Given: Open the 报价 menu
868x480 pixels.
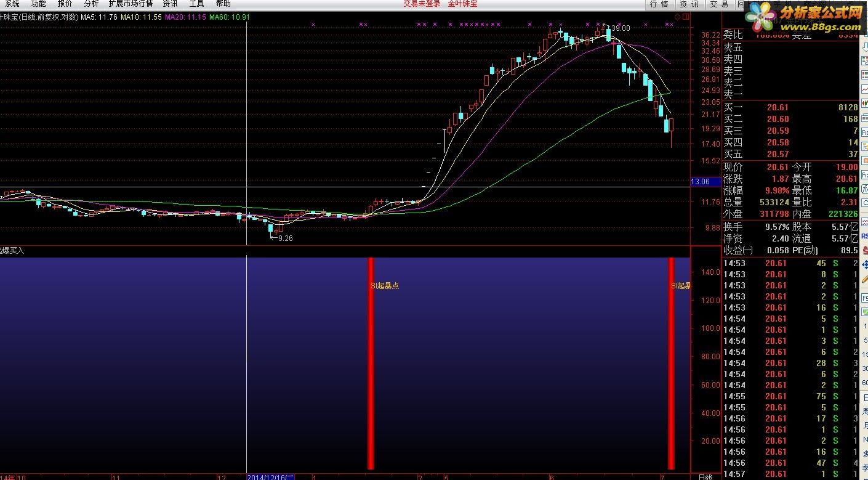Looking at the screenshot, I should (65, 4).
